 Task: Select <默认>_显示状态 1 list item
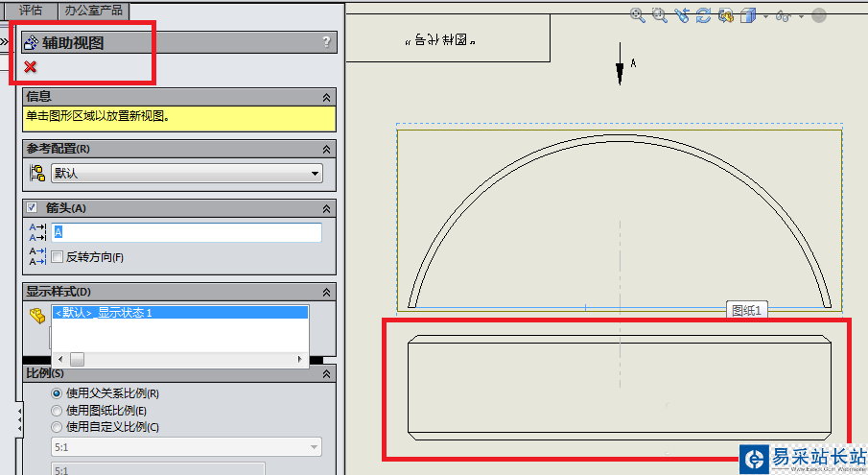(x=180, y=313)
